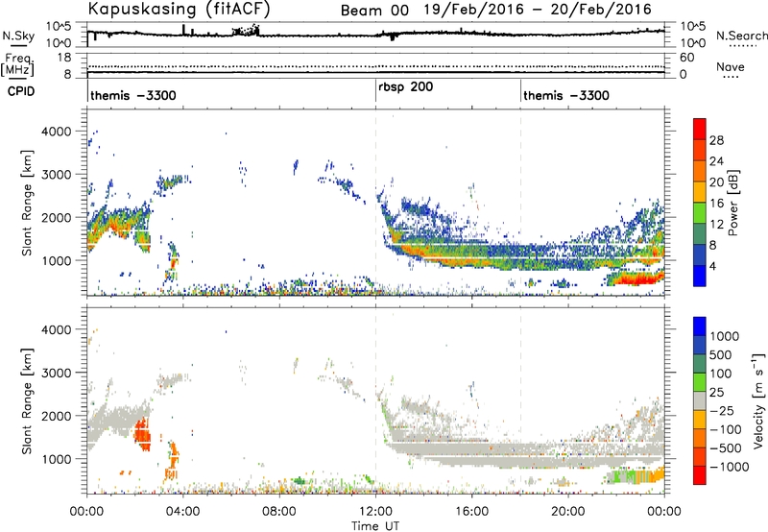The width and height of the screenshot is (768, 532).
Task: Click the '20:00' time axis tick label
Action: tap(567, 512)
